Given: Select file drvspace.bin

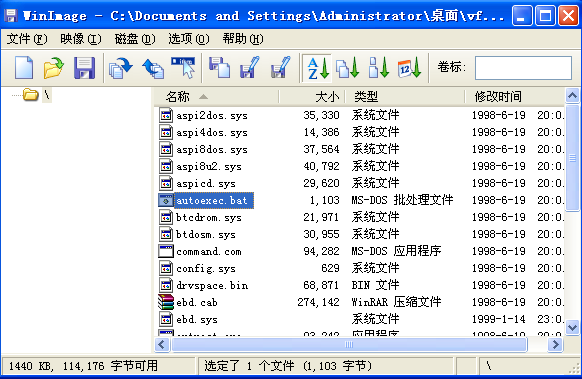Looking at the screenshot, I should 212,285.
